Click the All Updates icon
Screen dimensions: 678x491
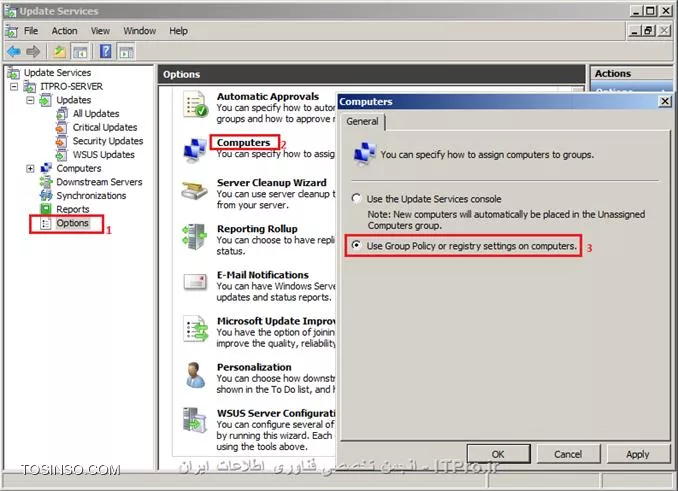pos(62,114)
